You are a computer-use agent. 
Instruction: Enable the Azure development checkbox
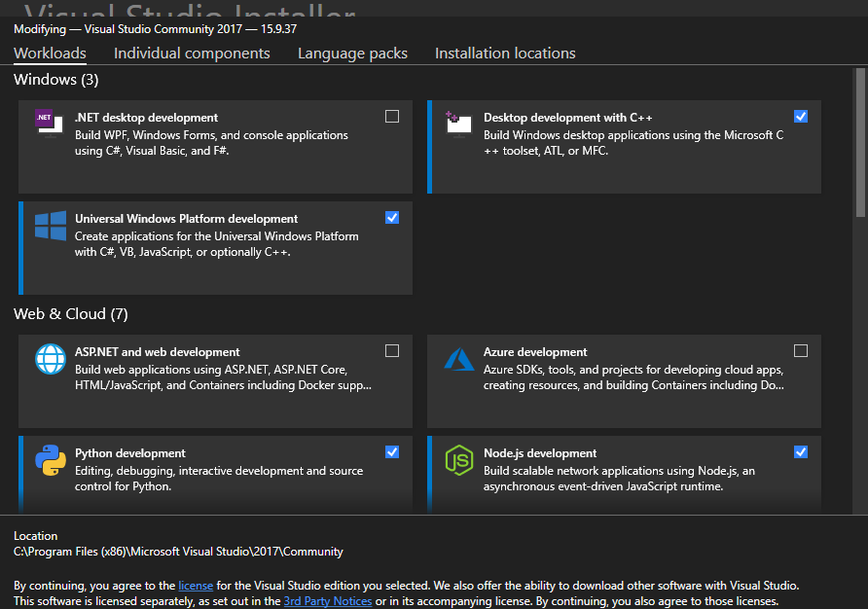tap(801, 351)
